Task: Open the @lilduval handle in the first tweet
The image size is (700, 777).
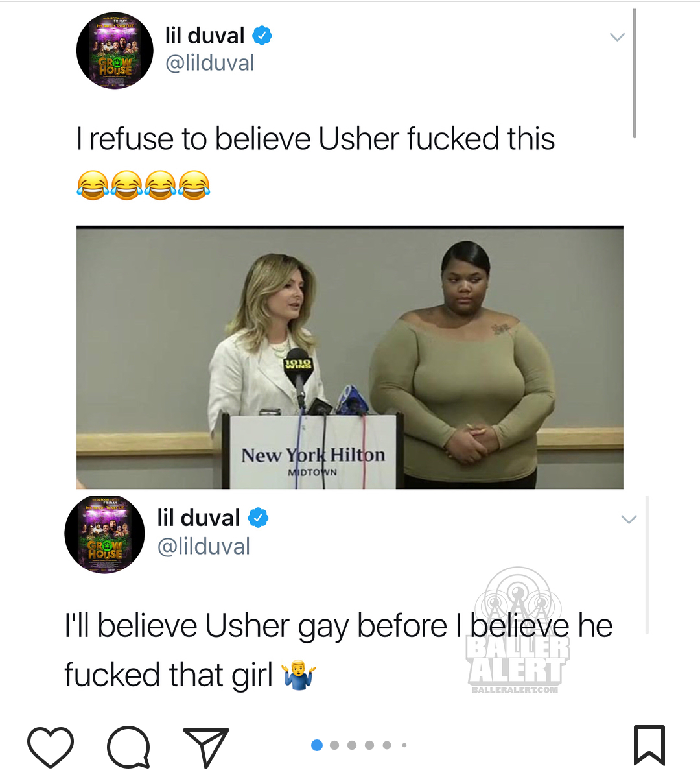Action: (210, 64)
